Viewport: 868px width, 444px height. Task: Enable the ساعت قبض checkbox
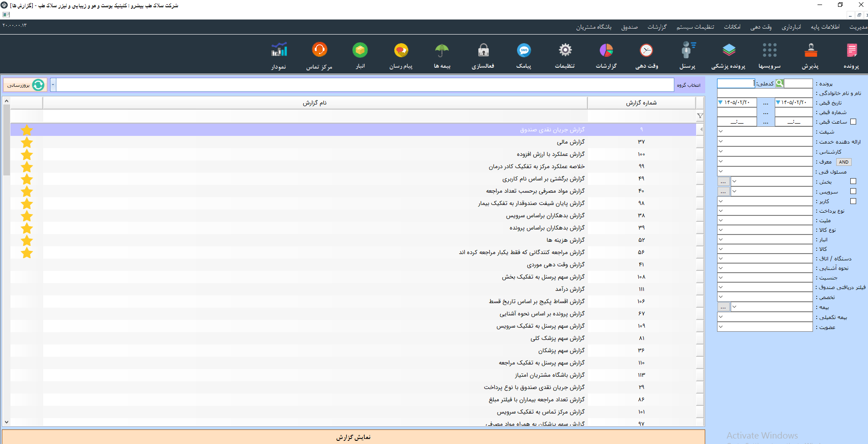click(853, 121)
